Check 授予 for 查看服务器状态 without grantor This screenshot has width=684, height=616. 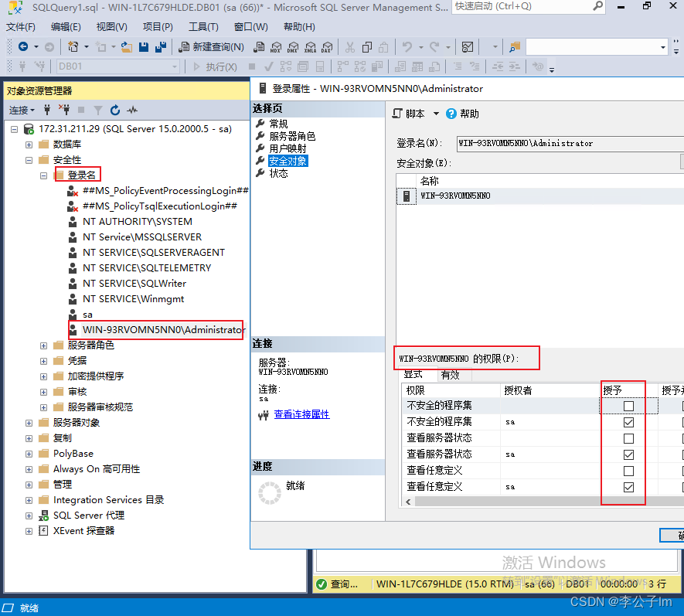click(x=628, y=438)
